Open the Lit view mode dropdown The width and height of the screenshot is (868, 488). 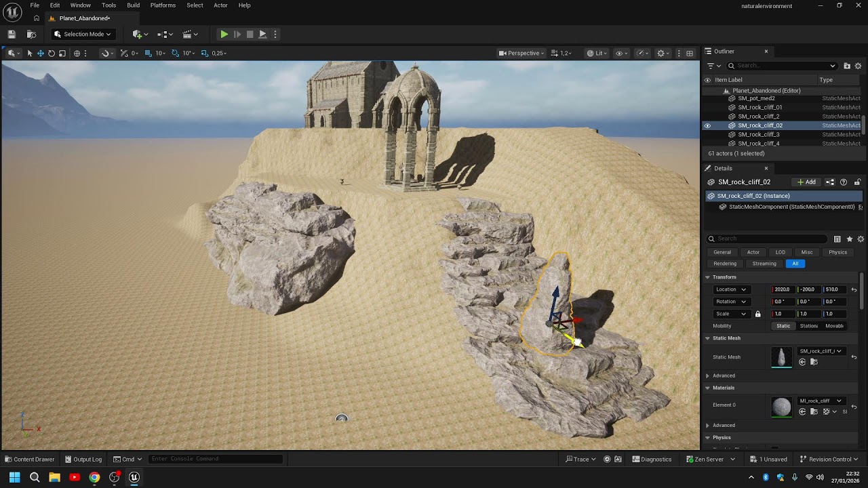coord(597,53)
